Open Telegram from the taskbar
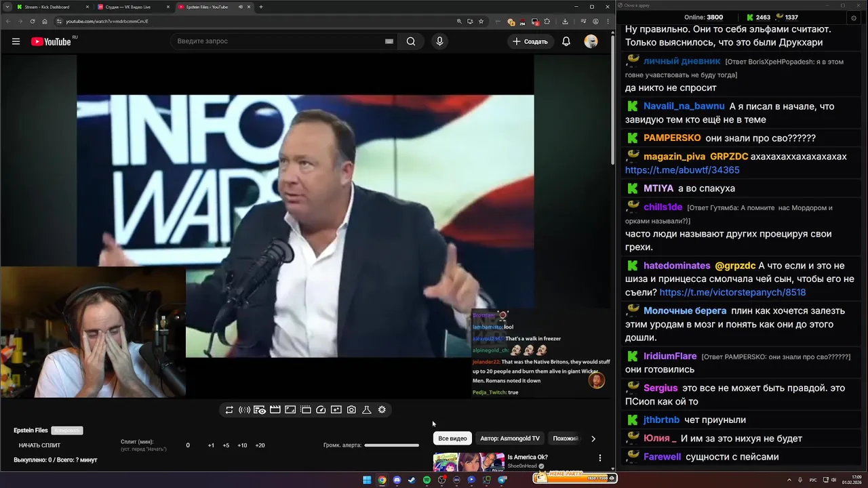The height and width of the screenshot is (488, 868). 502,480
